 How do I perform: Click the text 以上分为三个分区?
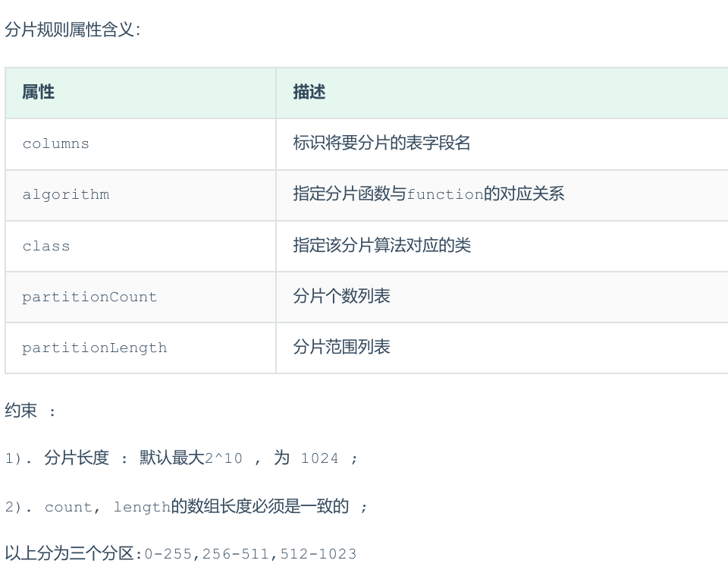pyautogui.click(x=69, y=554)
